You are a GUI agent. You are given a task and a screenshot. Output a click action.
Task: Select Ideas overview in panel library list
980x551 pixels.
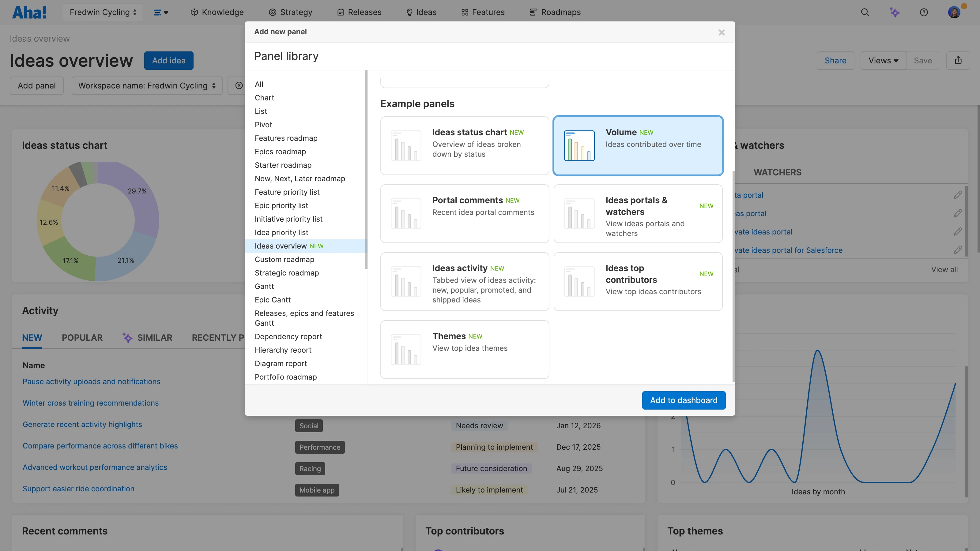point(281,246)
